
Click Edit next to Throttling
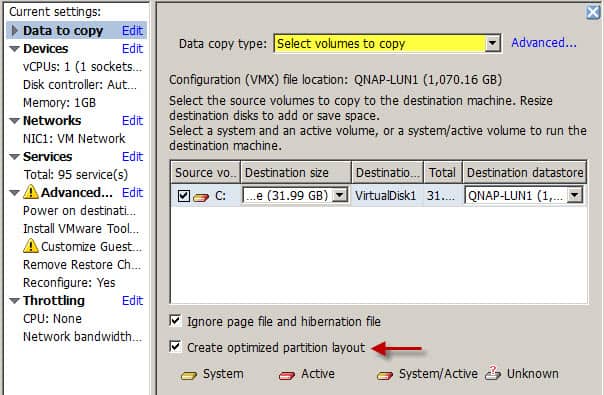point(133,301)
